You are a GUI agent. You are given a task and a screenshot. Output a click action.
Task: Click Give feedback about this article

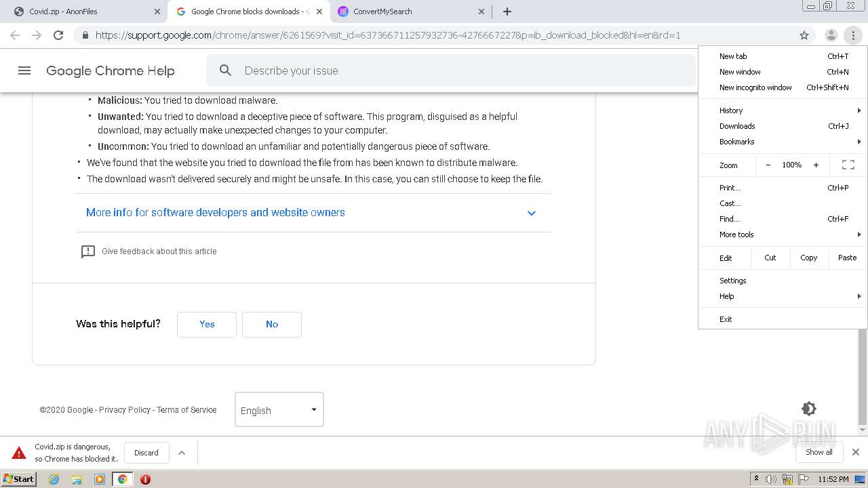click(x=159, y=251)
